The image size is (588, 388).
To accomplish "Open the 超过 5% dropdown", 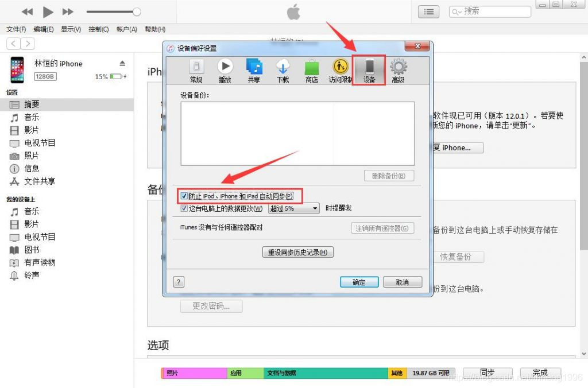I will click(x=293, y=208).
